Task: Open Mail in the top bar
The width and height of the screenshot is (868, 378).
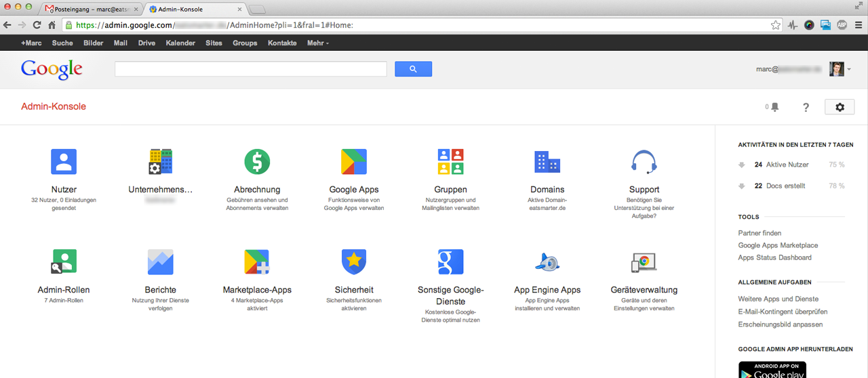Action: [121, 43]
